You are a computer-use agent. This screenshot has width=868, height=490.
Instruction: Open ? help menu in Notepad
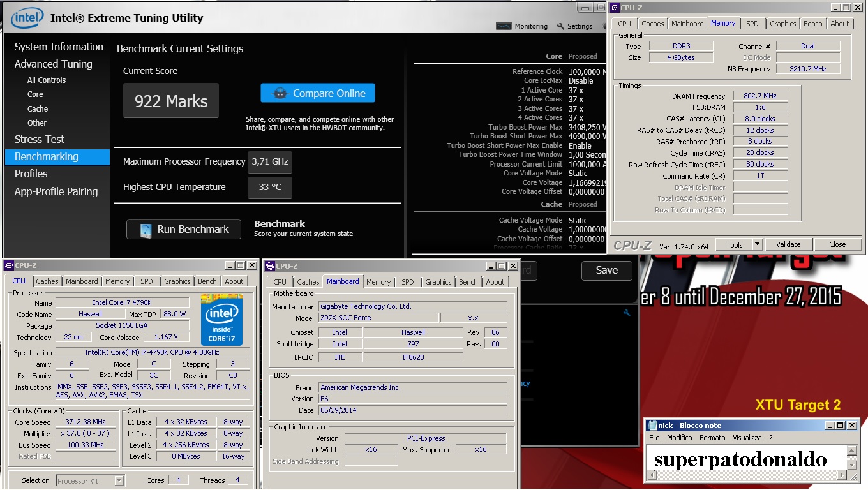click(770, 438)
